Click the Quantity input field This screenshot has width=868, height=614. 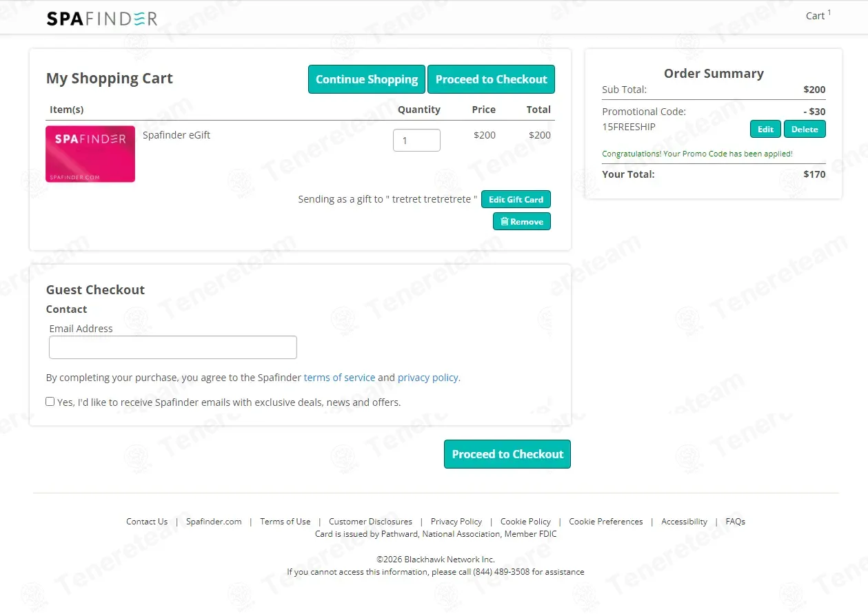416,140
